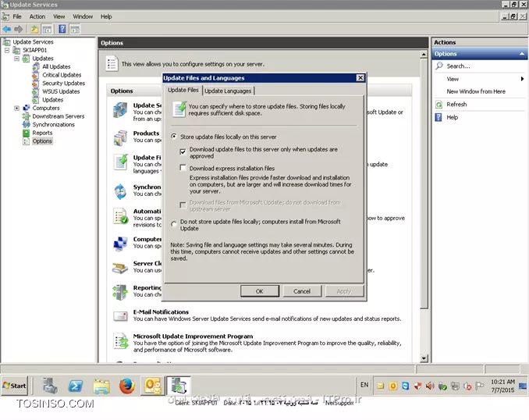Click the Reporting Rollup icon
529x420 pixels.
[x=120, y=293]
